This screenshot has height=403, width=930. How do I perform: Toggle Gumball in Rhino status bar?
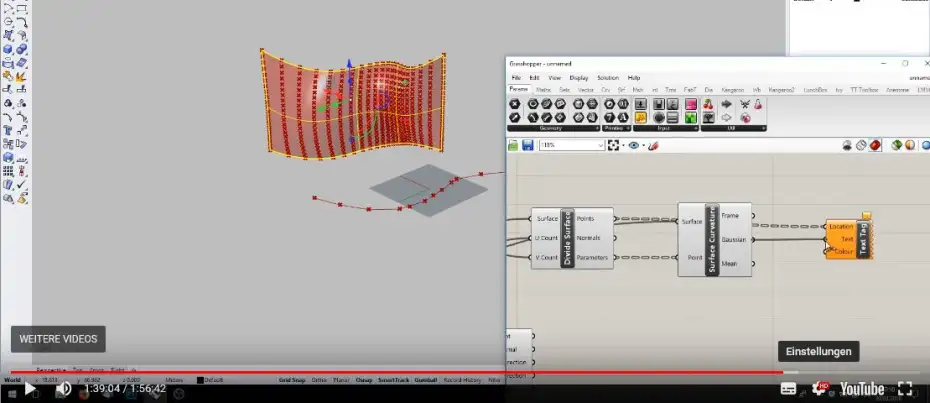(425, 380)
